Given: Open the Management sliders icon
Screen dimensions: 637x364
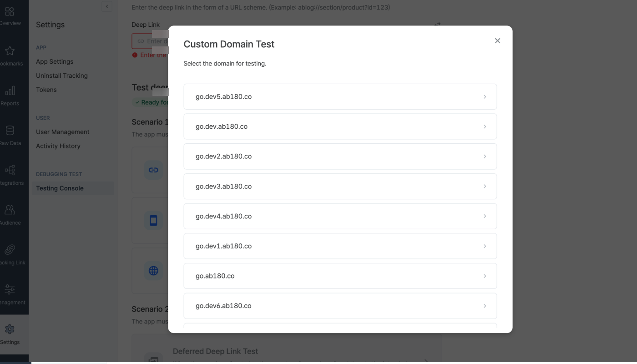Looking at the screenshot, I should (10, 289).
